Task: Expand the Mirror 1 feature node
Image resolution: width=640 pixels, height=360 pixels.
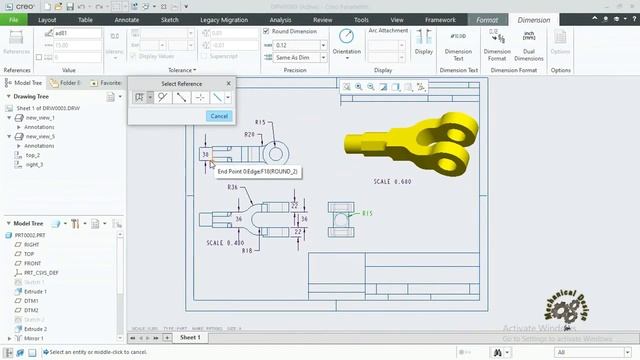Action: pos(9,338)
